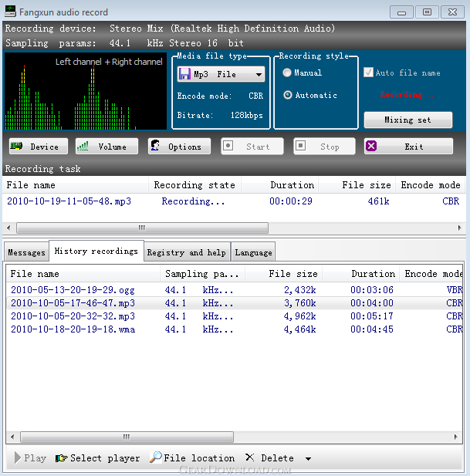Click the recording task horizontal scrollbar
Viewport: 470px width, 476px height.
142,228
